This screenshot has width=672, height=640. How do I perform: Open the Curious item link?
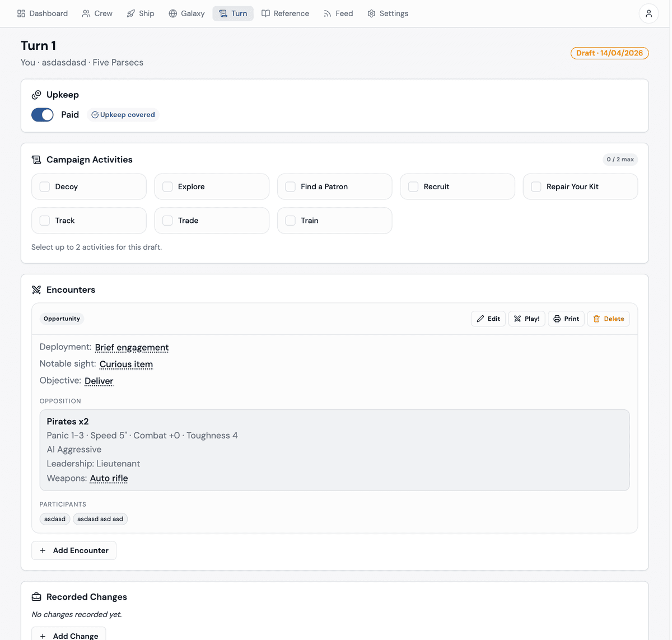click(126, 364)
